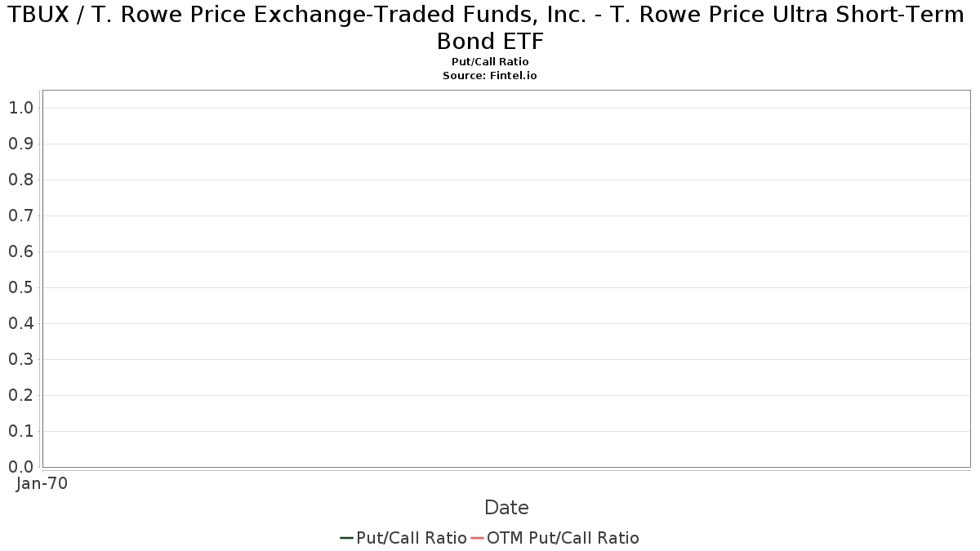The width and height of the screenshot is (980, 551).
Task: Click the 0.7 y-axis tick label
Action: (20, 216)
